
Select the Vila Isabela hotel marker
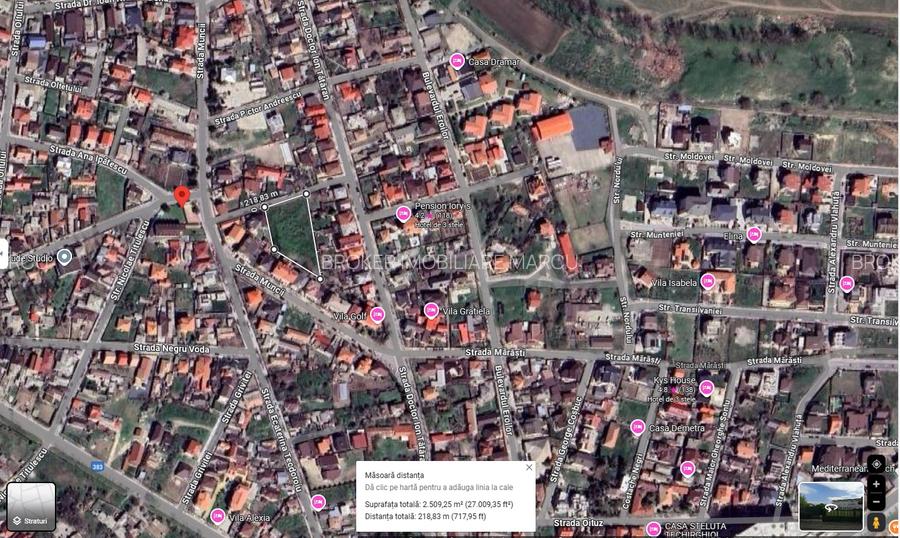click(x=707, y=282)
